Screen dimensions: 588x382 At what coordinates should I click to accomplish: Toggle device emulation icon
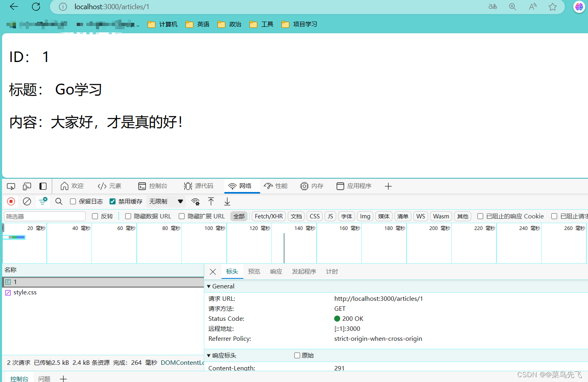coord(27,186)
